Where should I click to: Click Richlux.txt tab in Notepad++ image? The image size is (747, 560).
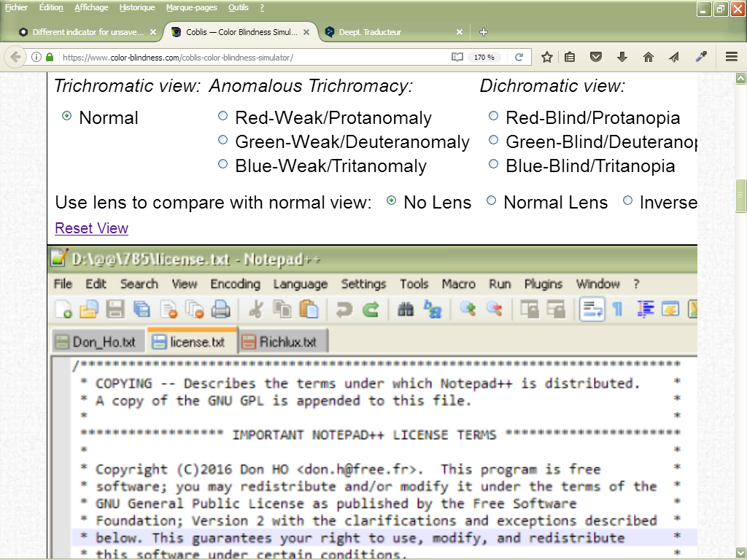pyautogui.click(x=283, y=342)
